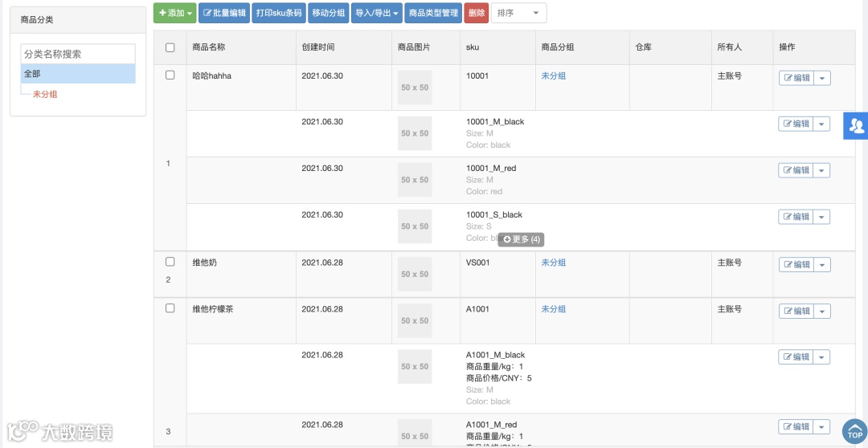Open edit dropdown arrow for 维他柠檬茶 row
Viewport: 868px width, 448px height.
[822, 312]
